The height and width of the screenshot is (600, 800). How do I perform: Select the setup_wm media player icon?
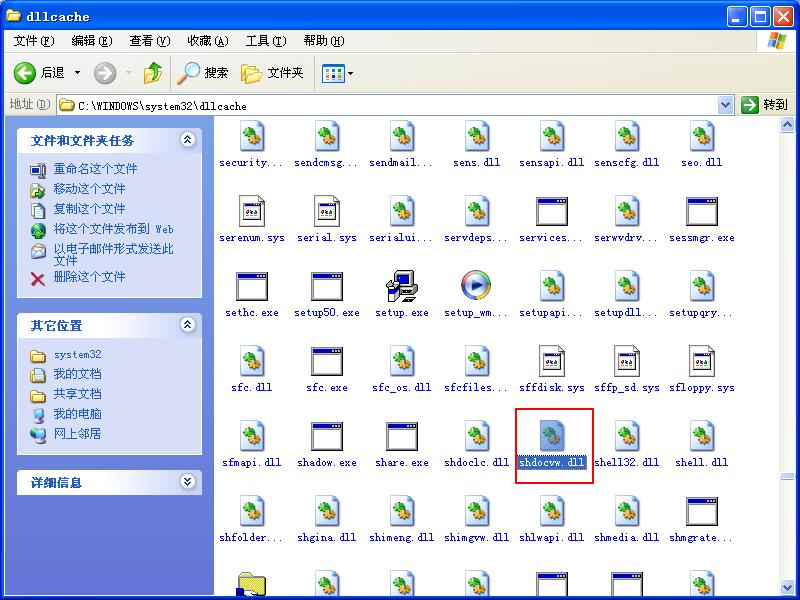coord(476,285)
